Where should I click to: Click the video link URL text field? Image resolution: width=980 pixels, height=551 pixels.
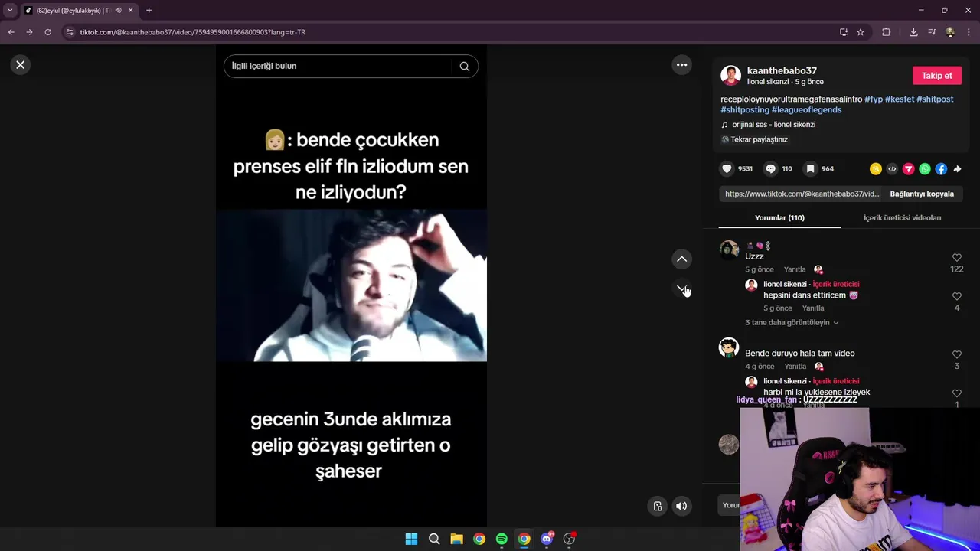pos(802,194)
